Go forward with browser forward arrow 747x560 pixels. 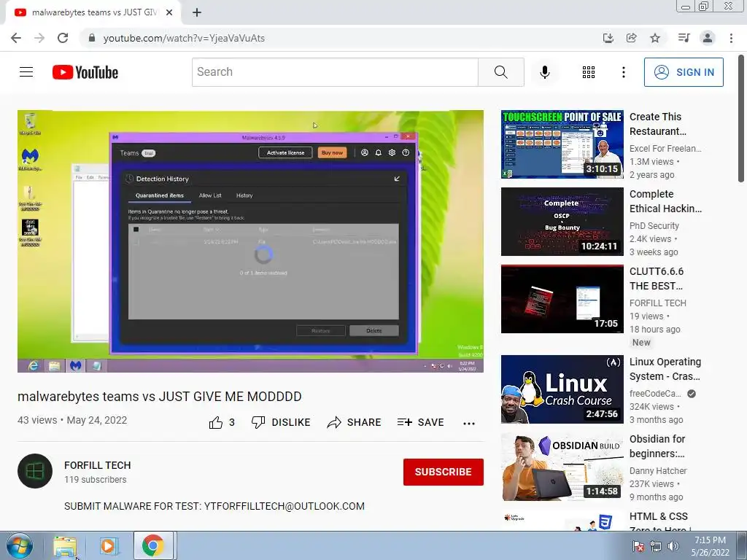pos(39,38)
